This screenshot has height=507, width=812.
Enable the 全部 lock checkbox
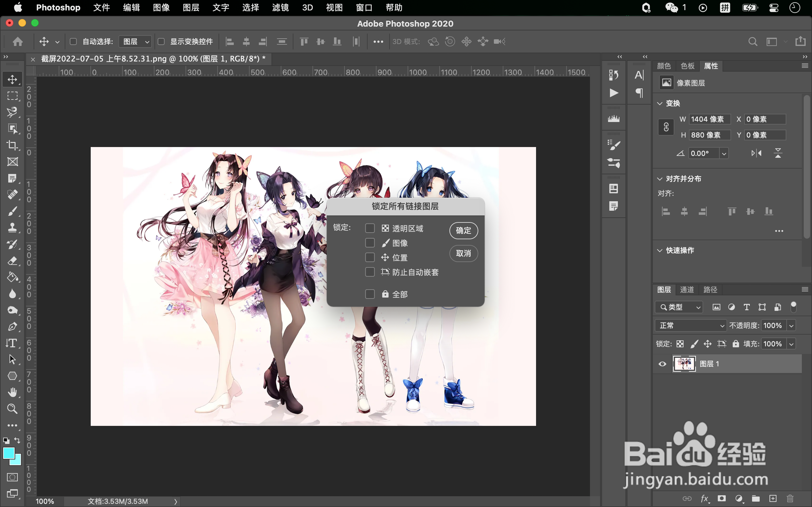tap(370, 294)
